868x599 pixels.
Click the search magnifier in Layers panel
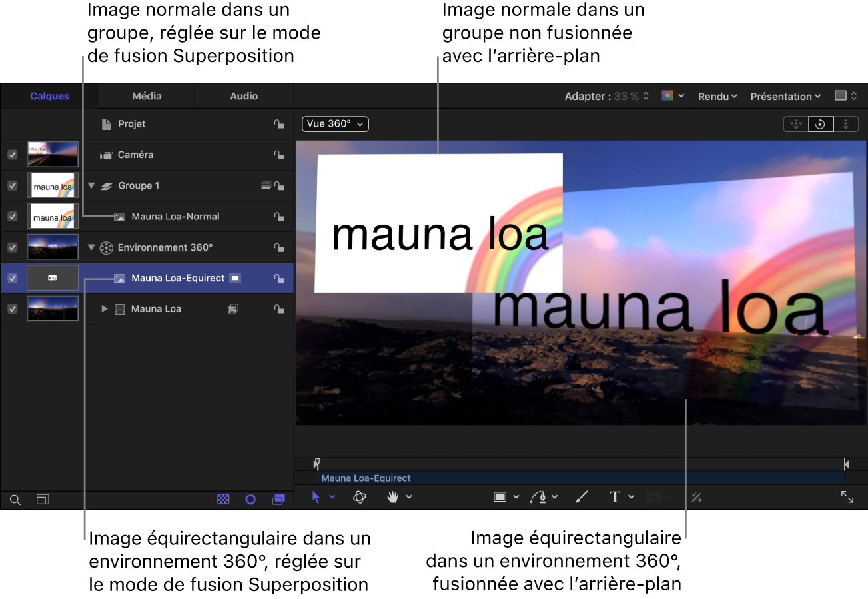point(15,500)
